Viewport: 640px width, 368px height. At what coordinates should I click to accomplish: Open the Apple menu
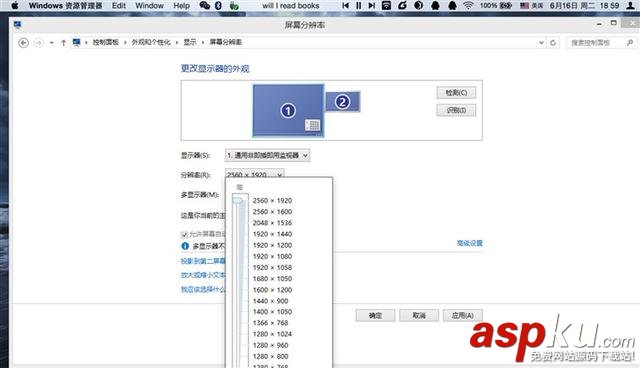coord(15,6)
